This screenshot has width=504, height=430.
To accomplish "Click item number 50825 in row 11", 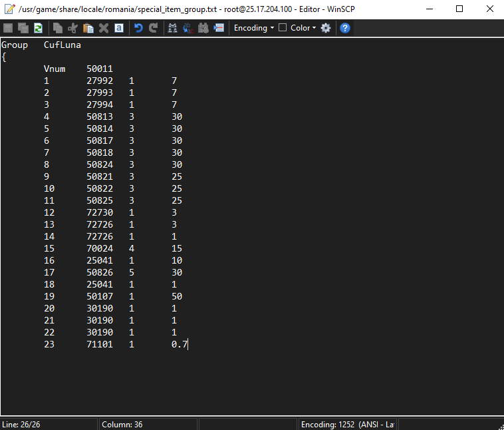I will (x=100, y=200).
